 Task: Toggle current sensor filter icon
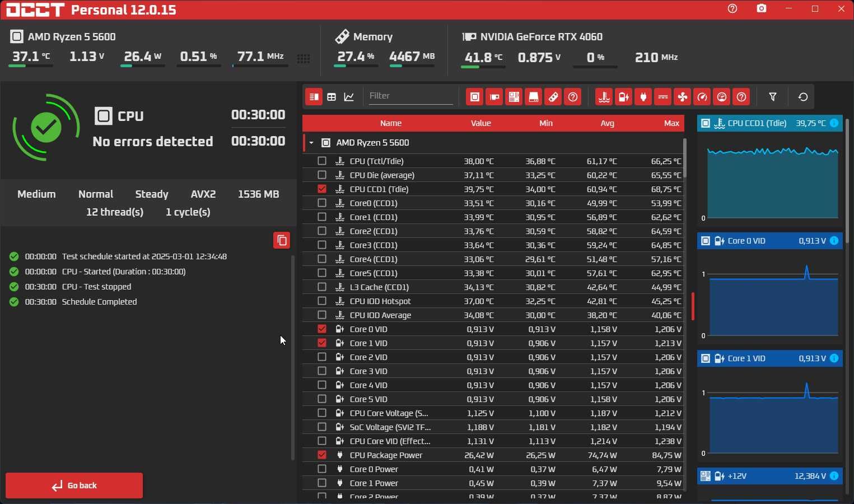click(663, 97)
